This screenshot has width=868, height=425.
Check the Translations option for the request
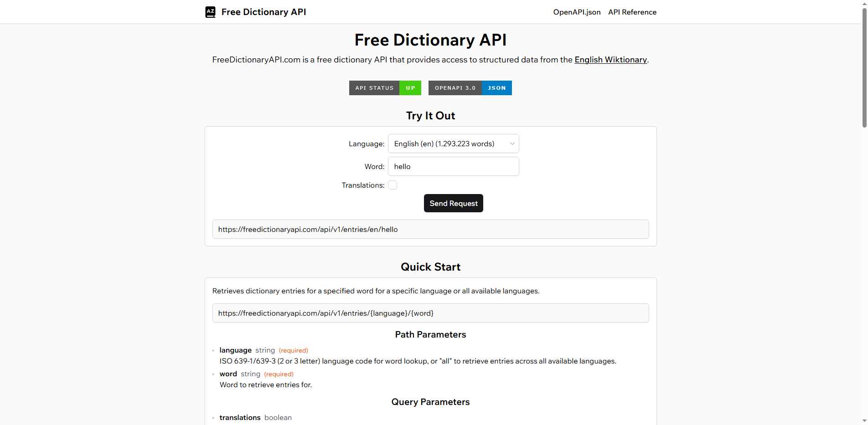392,185
